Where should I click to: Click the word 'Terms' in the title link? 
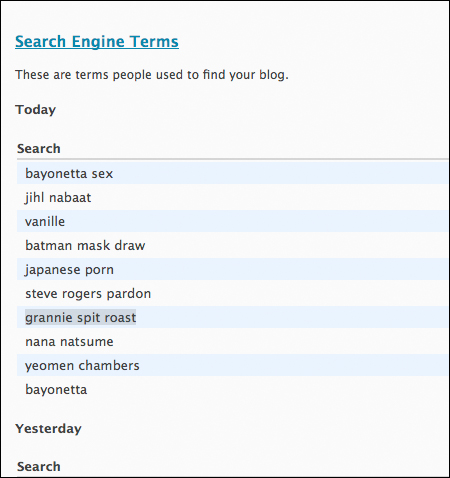154,42
